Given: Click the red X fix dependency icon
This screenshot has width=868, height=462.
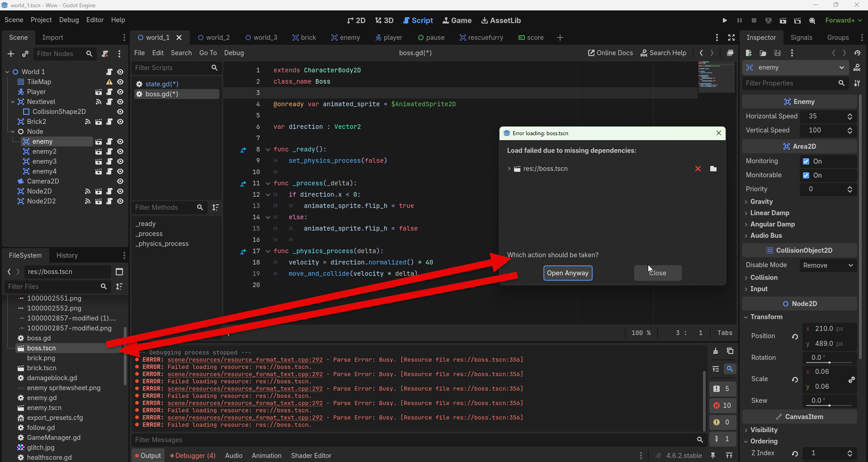Looking at the screenshot, I should (698, 169).
